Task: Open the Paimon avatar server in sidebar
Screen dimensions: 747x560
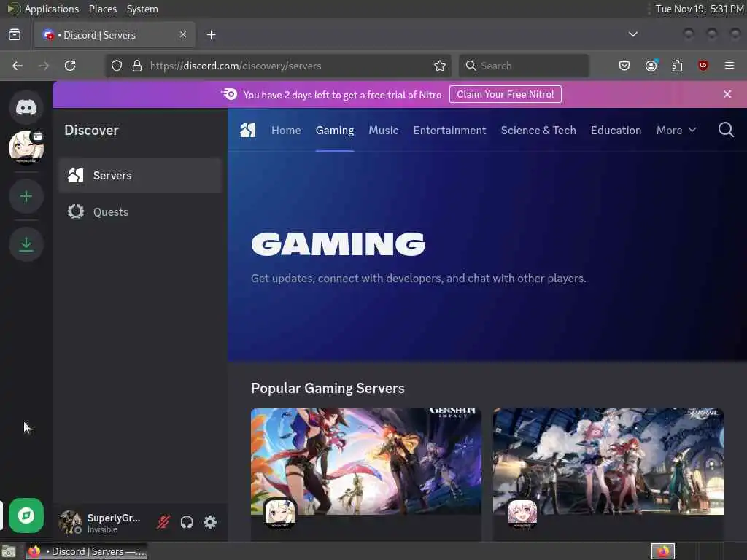Action: click(26, 146)
